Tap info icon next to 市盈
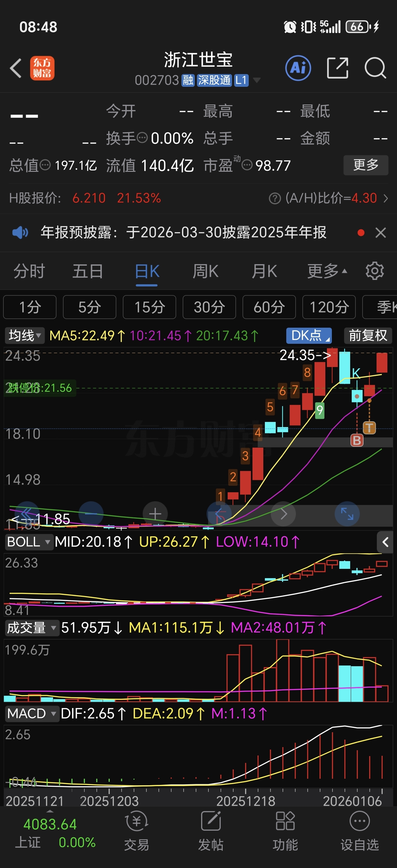The width and height of the screenshot is (397, 868). [247, 165]
